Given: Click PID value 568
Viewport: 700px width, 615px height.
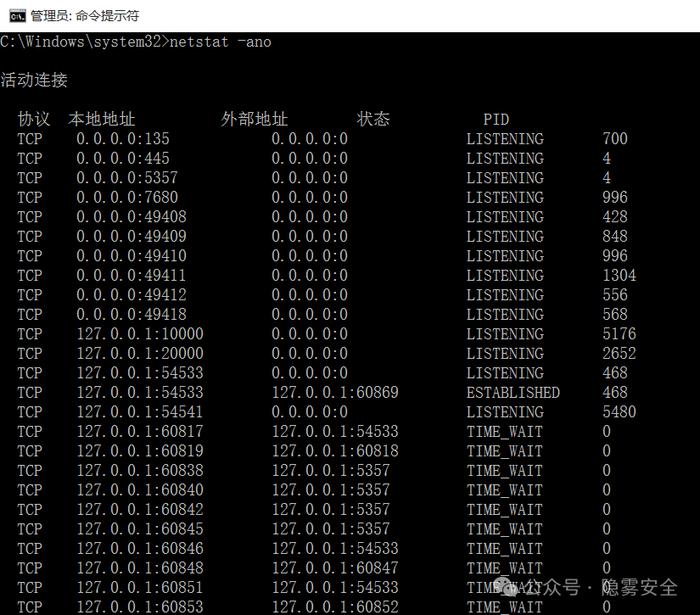Looking at the screenshot, I should pyautogui.click(x=615, y=314).
